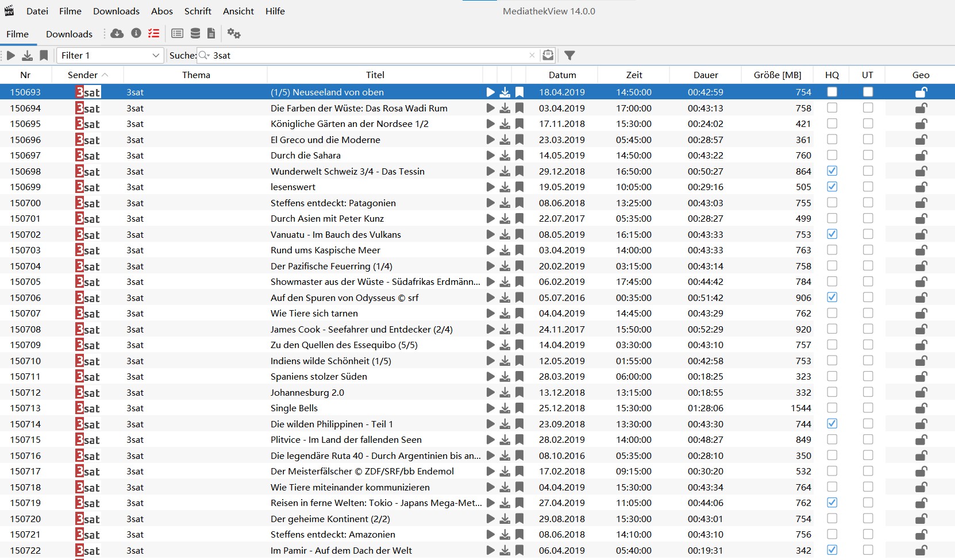Toggle HQ checkbox for 'Single Bells'
Image resolution: width=955 pixels, height=560 pixels.
click(x=832, y=408)
